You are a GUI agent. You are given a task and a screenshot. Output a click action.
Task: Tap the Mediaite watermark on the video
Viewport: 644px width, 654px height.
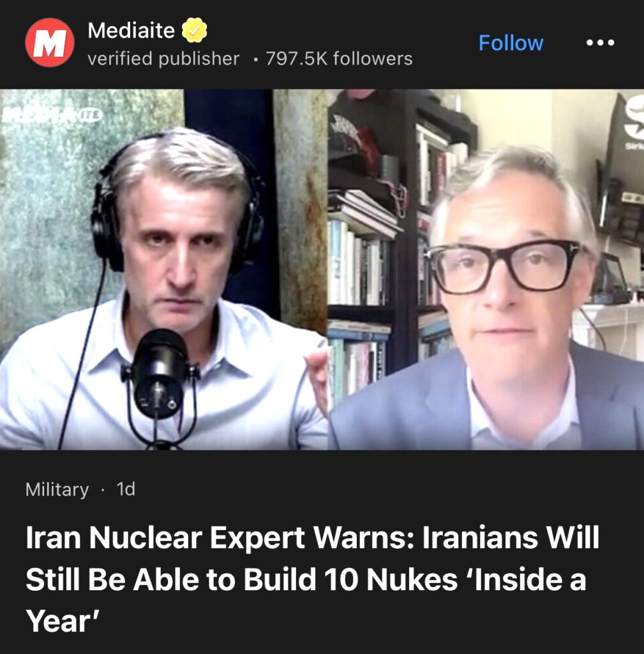[x=52, y=115]
